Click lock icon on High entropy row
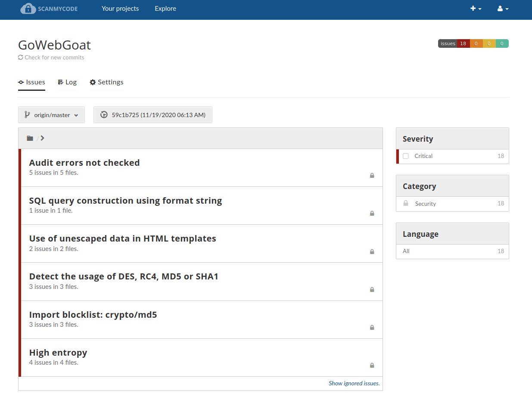 pyautogui.click(x=372, y=366)
